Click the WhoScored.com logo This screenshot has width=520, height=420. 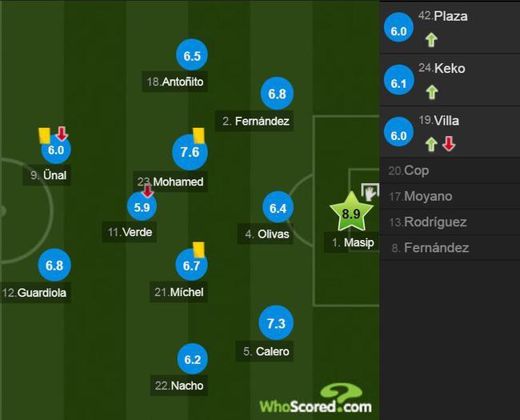[315, 398]
